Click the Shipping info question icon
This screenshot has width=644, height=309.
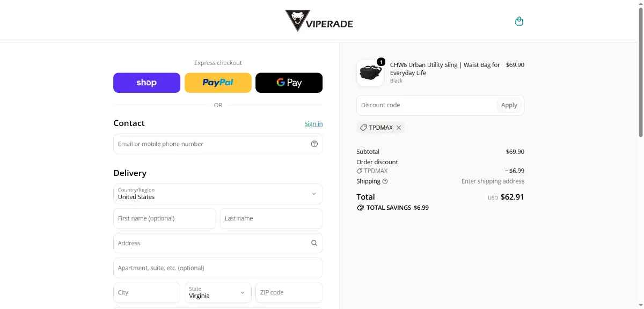tap(385, 181)
